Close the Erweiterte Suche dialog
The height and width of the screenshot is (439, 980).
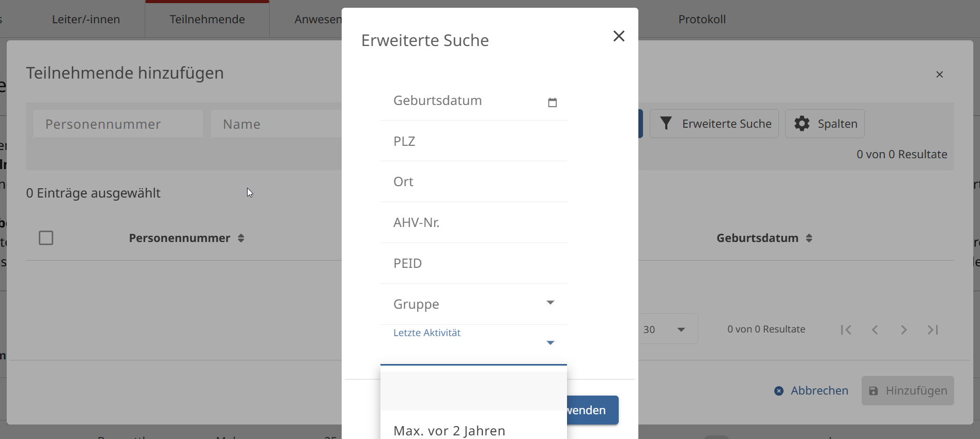pos(619,36)
